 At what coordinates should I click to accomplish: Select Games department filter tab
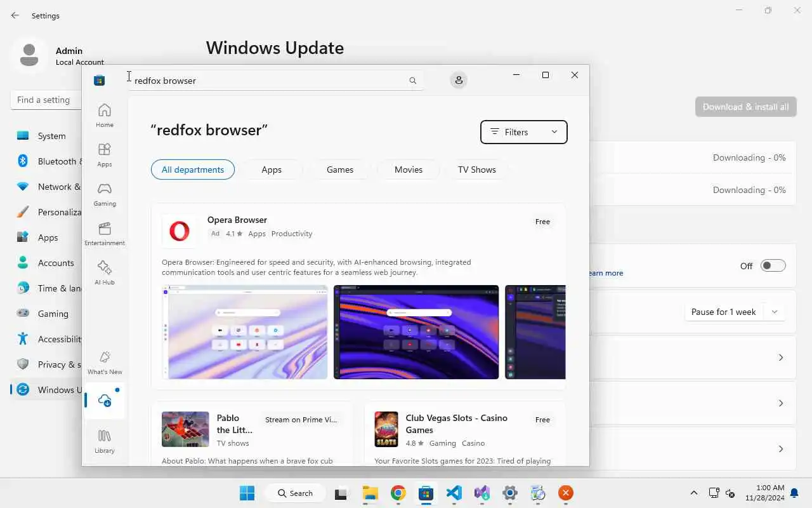340,170
